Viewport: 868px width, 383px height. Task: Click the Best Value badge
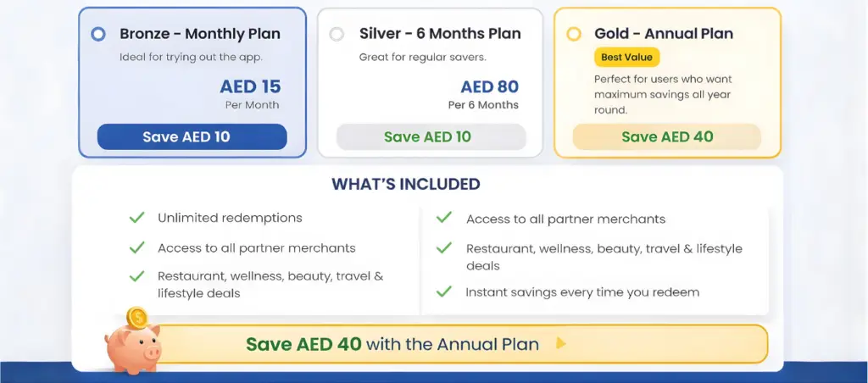tap(626, 58)
